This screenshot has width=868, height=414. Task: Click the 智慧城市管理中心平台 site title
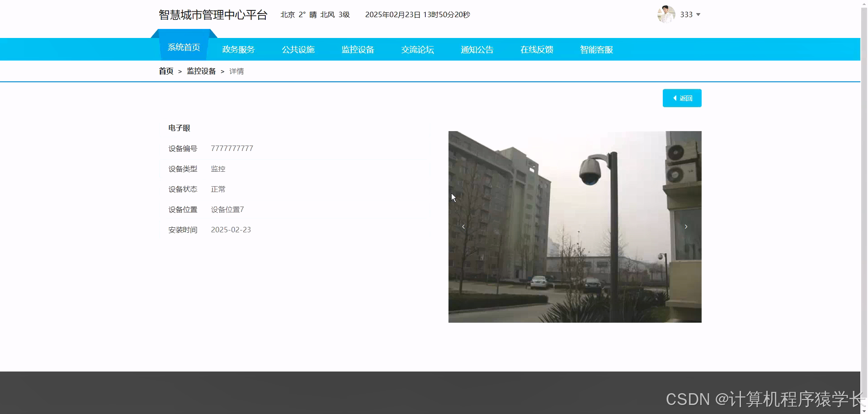point(213,14)
